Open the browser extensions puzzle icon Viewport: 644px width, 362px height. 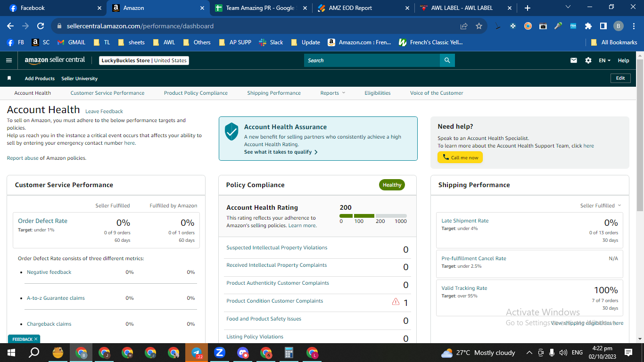click(x=588, y=26)
